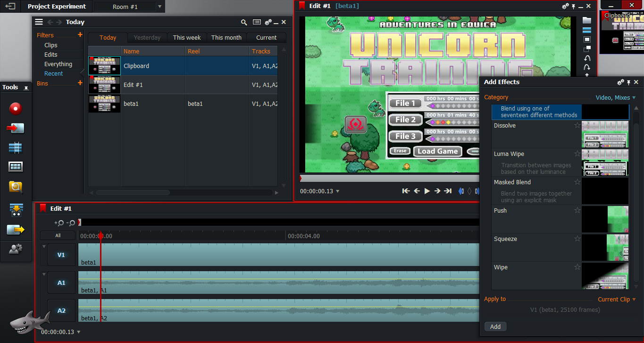Toggle the V1 track button
Image resolution: width=644 pixels, height=343 pixels.
coord(61,255)
